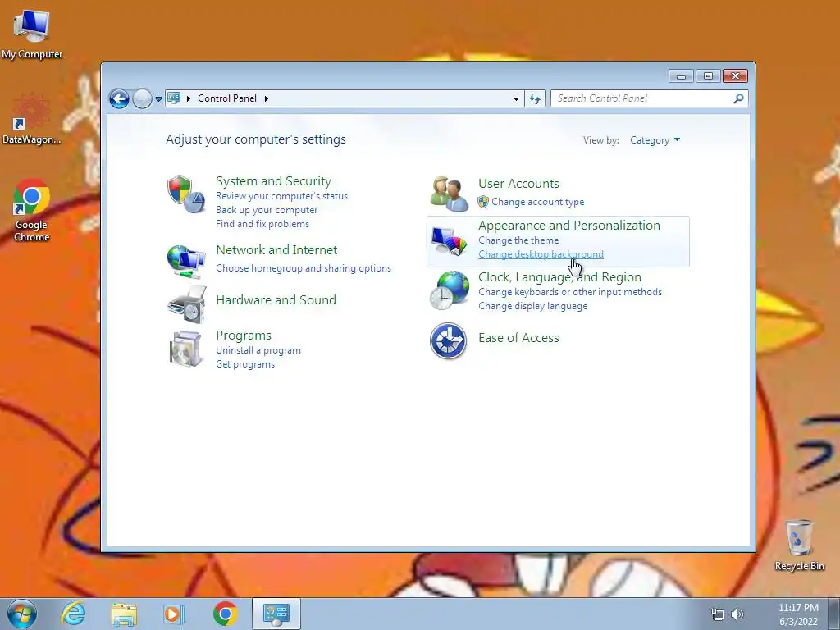The height and width of the screenshot is (630, 840).
Task: Click Uninstall a program
Action: click(258, 350)
